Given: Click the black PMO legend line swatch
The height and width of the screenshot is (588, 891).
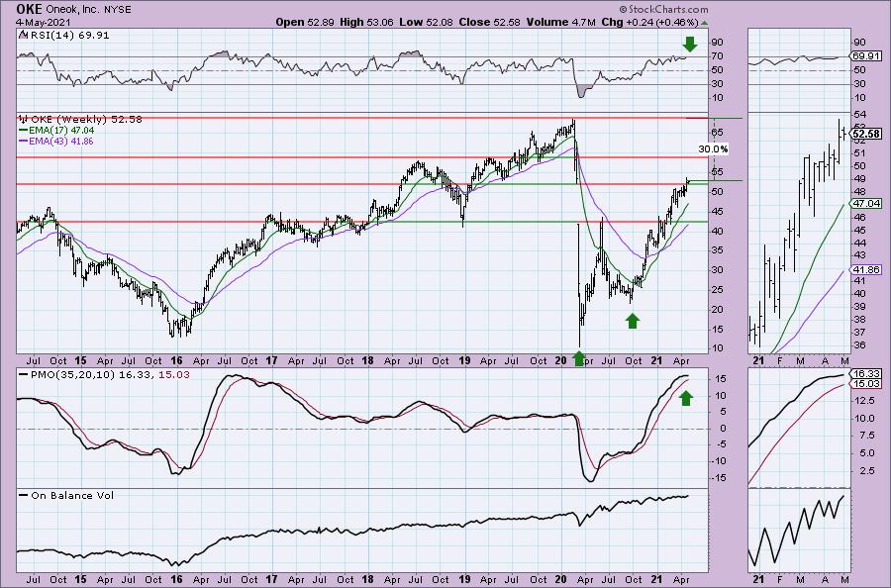Looking at the screenshot, I should pyautogui.click(x=24, y=375).
